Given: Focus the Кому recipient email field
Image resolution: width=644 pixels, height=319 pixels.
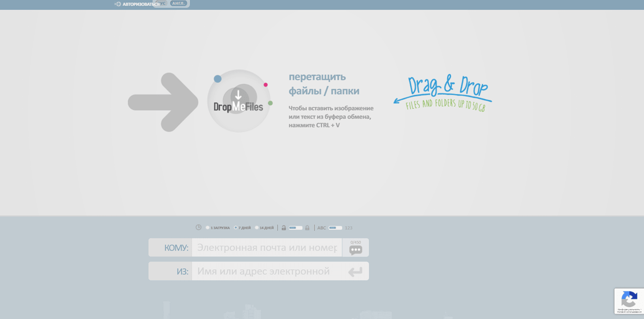Looking at the screenshot, I should [267, 248].
